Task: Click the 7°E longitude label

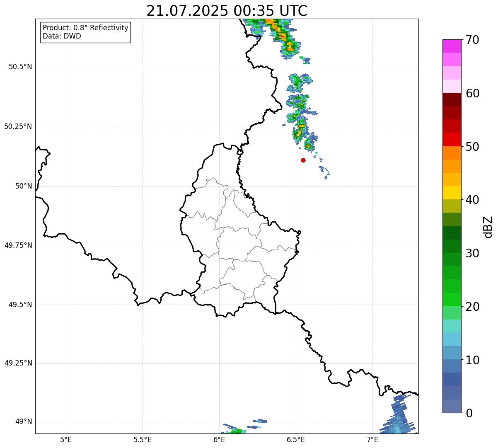Action: 372,440
